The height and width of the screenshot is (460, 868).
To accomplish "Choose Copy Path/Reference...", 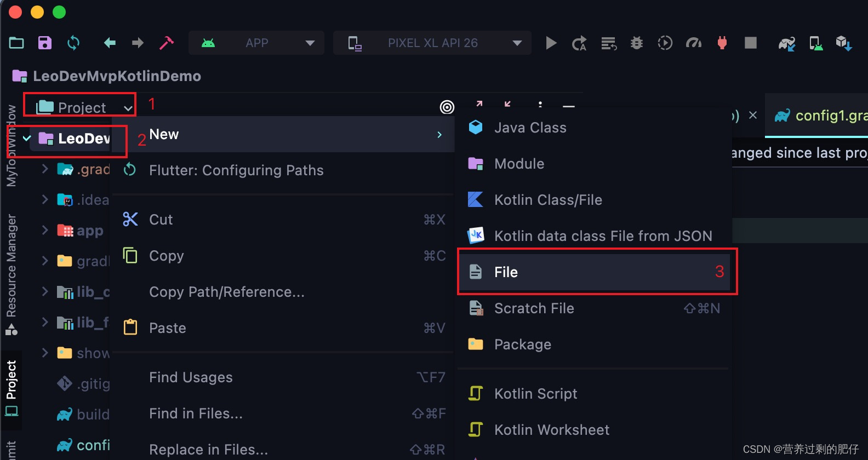I will [283, 292].
